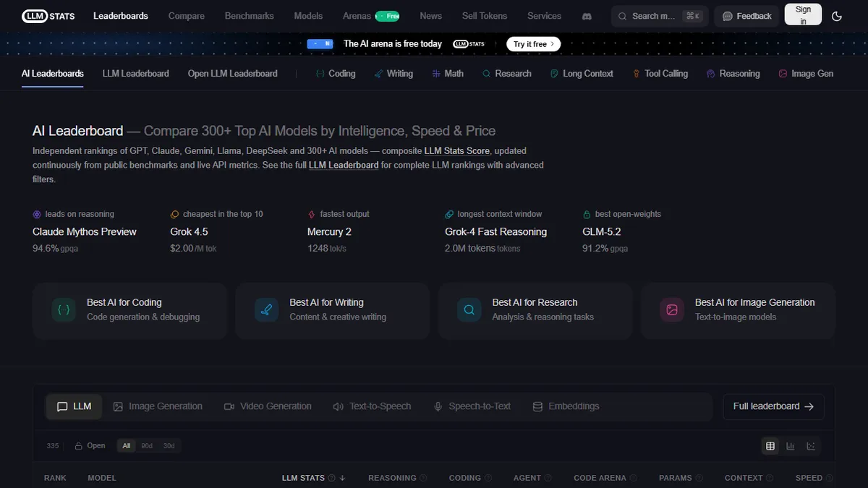Switch to table view icon
This screenshot has width=868, height=488.
[x=770, y=446]
